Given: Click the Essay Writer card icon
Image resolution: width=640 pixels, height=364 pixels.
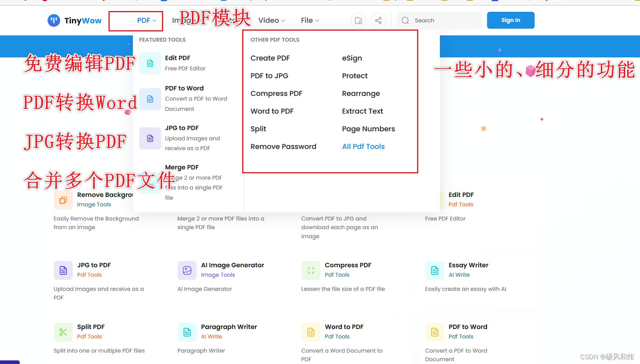Looking at the screenshot, I should coord(435,270).
